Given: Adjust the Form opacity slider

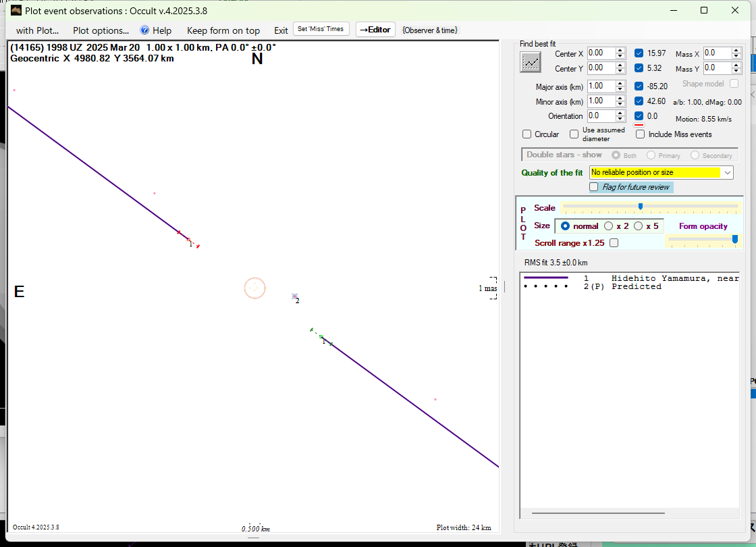Looking at the screenshot, I should pos(734,239).
